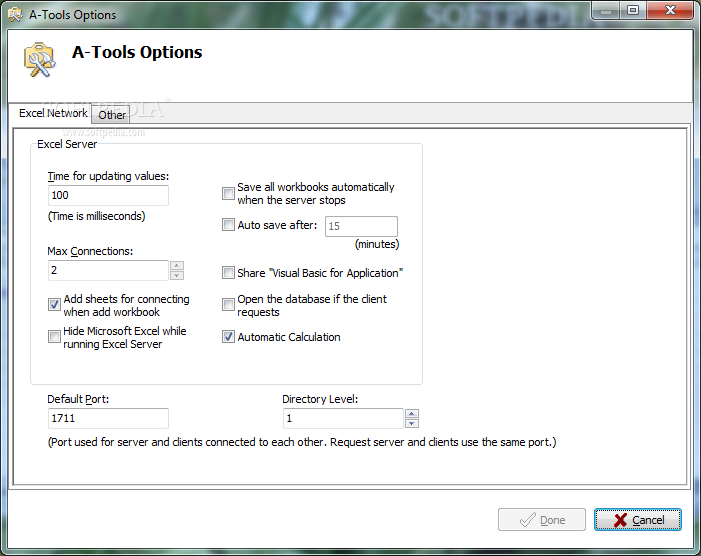The width and height of the screenshot is (701, 556).
Task: Enable Hide Microsoft Excel while running server
Action: click(x=54, y=337)
